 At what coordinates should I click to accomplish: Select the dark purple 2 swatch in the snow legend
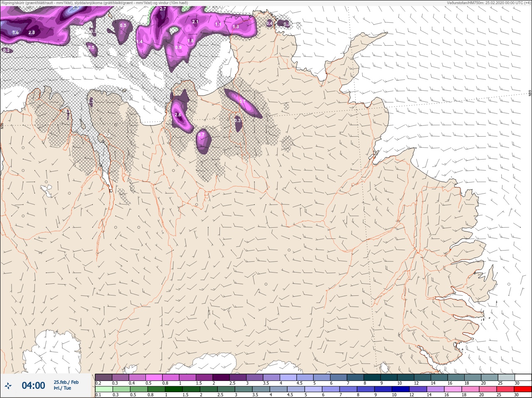point(221,377)
